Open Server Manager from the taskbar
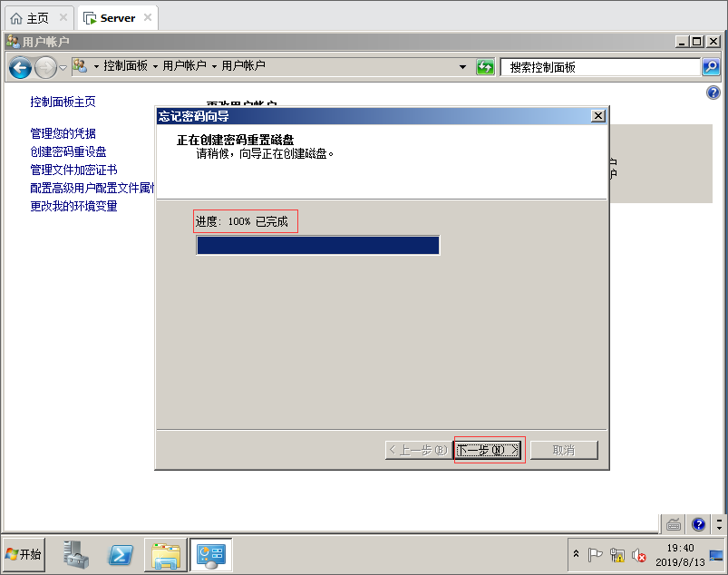Screen dimensions: 728x575 point(75,555)
